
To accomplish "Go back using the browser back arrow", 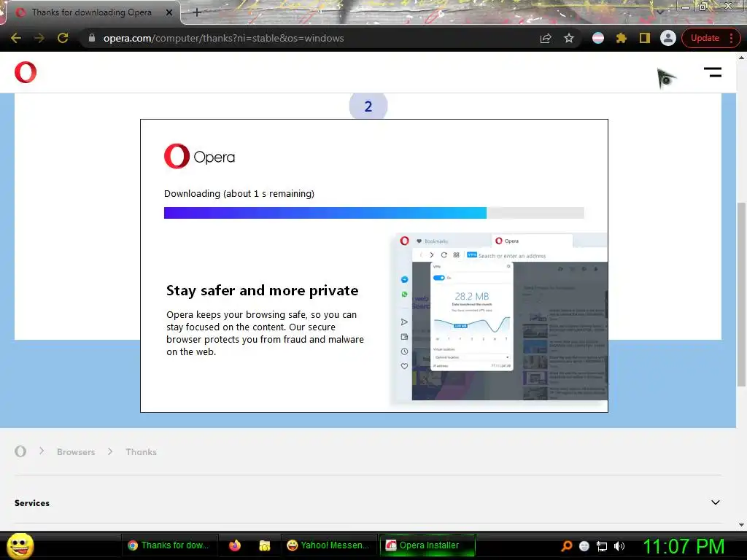I will (16, 38).
